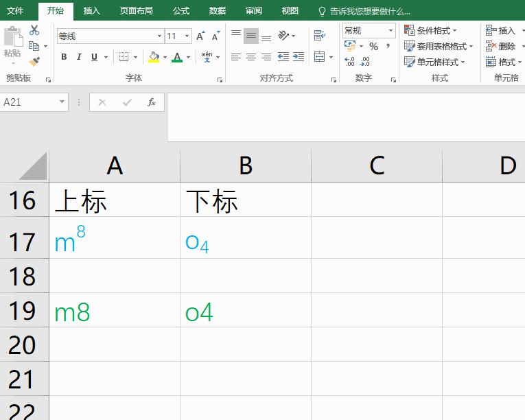This screenshot has width=525, height=420.
Task: Decrease font size with small A
Action: (215, 36)
